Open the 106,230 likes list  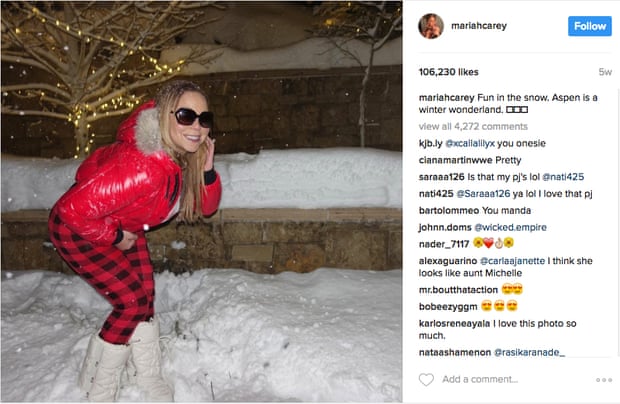[449, 72]
